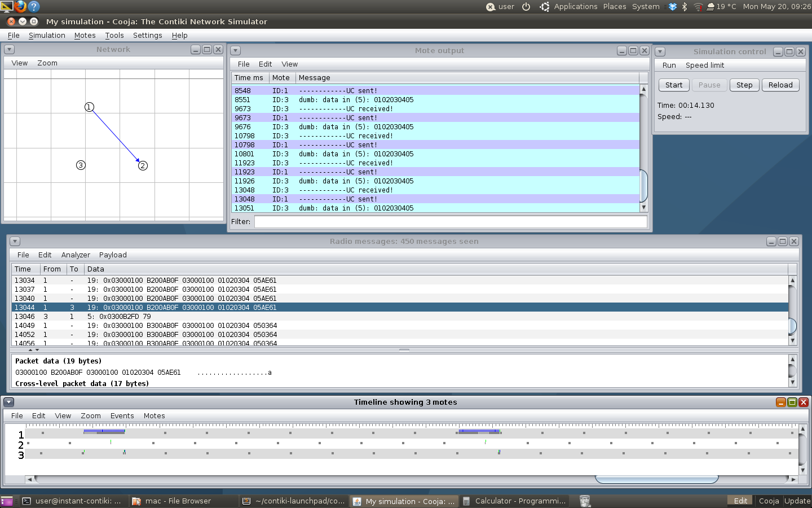The image size is (812, 508).
Task: Open Run menu in Simulation control
Action: pos(669,65)
